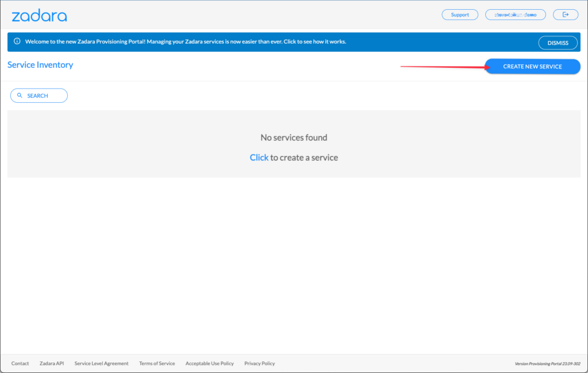The image size is (588, 373).
Task: Click the info icon on the welcome banner
Action: [16, 42]
